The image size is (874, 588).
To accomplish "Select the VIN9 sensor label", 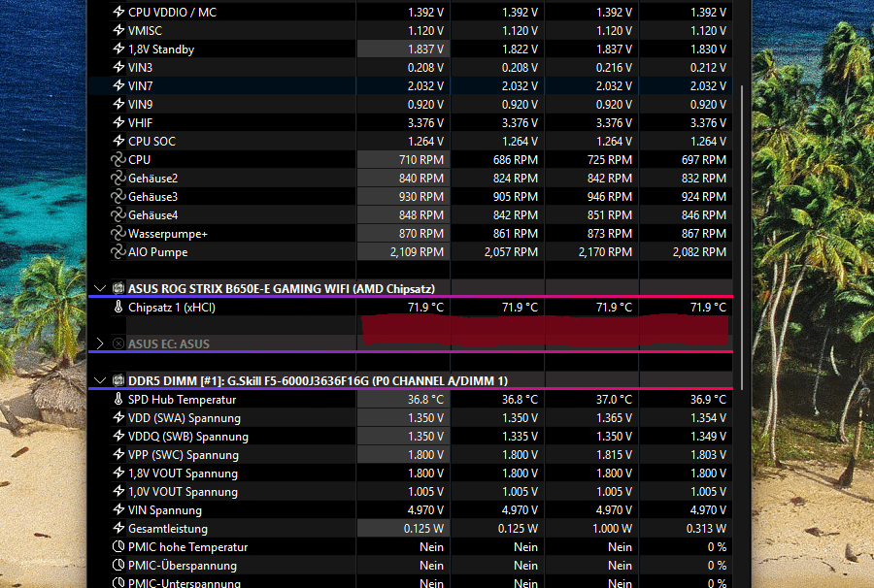I will click(x=140, y=104).
